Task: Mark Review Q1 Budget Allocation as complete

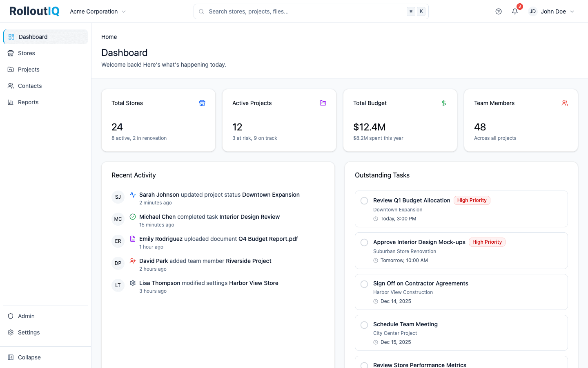Action: [364, 200]
